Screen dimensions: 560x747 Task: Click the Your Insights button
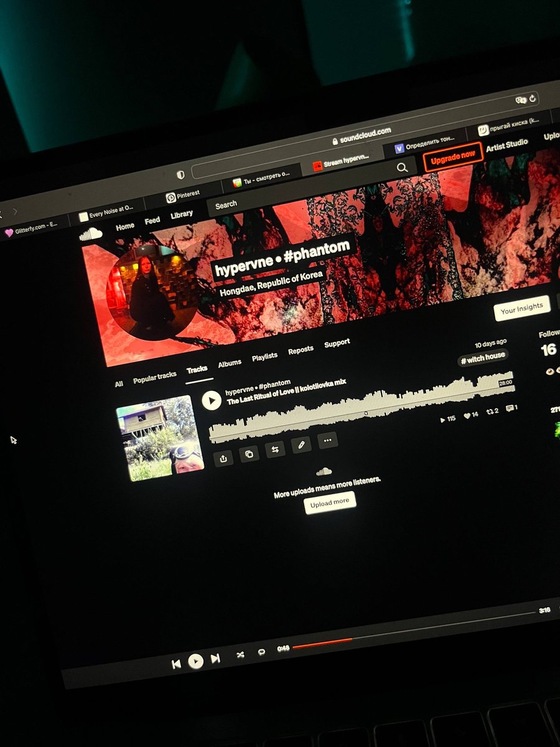pyautogui.click(x=523, y=308)
